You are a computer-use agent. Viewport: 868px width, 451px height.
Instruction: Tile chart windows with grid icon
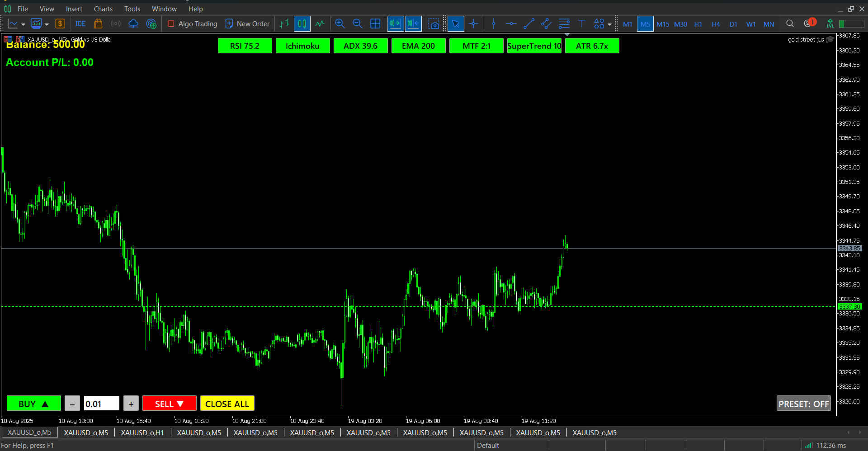pyautogui.click(x=375, y=24)
